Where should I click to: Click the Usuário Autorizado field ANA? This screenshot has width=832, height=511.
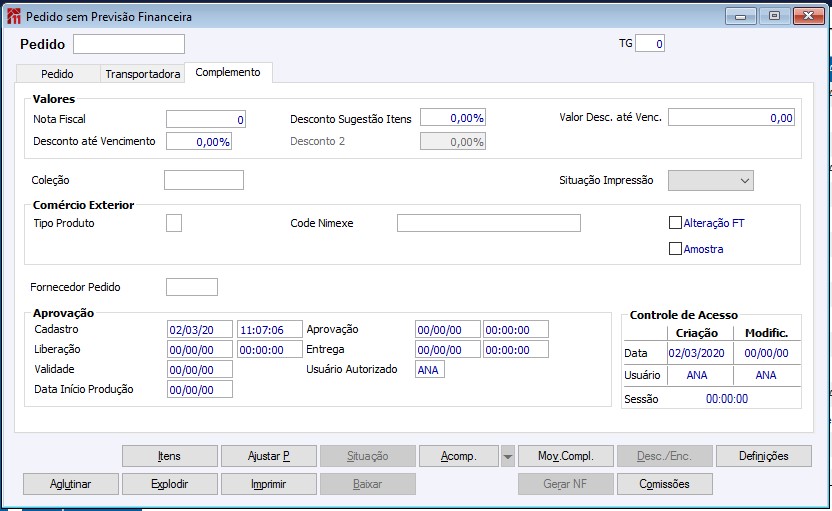[430, 369]
